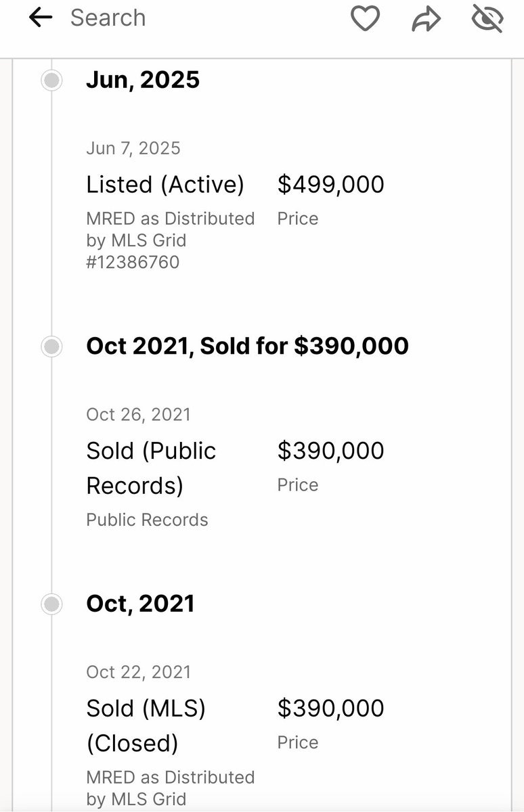The height and width of the screenshot is (812, 524).
Task: Toggle the hide listing eye icon
Action: click(x=487, y=18)
